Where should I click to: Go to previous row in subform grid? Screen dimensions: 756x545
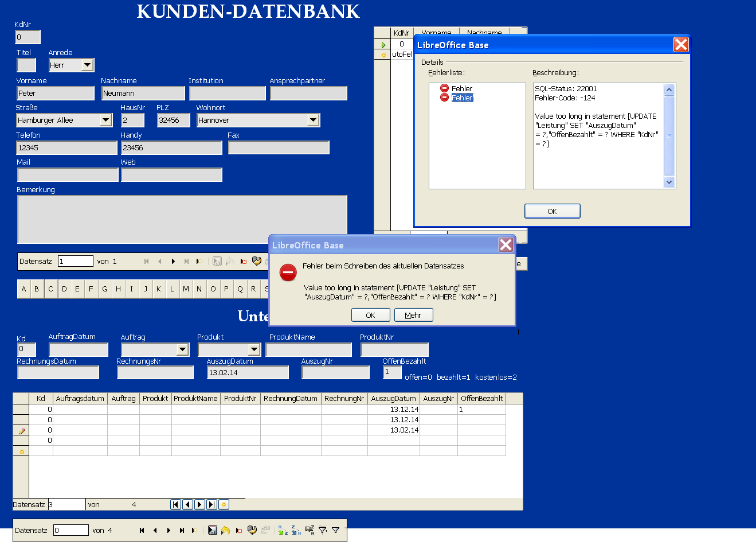click(x=187, y=505)
